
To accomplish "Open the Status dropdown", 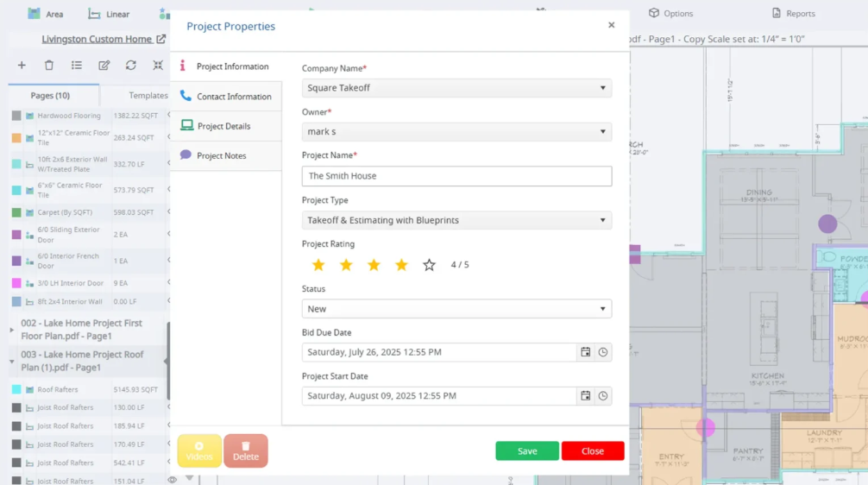I will [456, 309].
